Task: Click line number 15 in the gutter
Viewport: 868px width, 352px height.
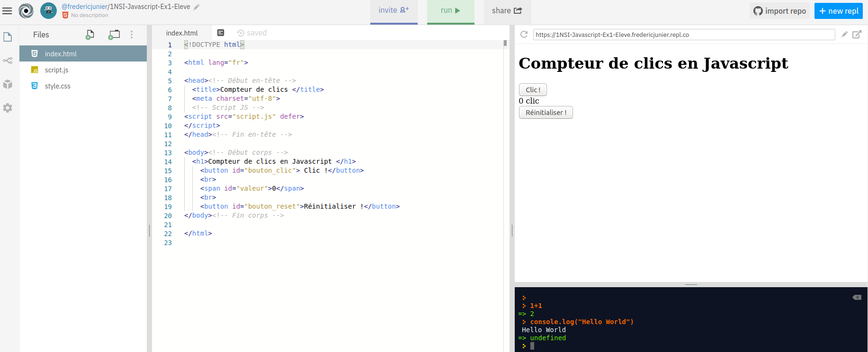Action: (168, 171)
